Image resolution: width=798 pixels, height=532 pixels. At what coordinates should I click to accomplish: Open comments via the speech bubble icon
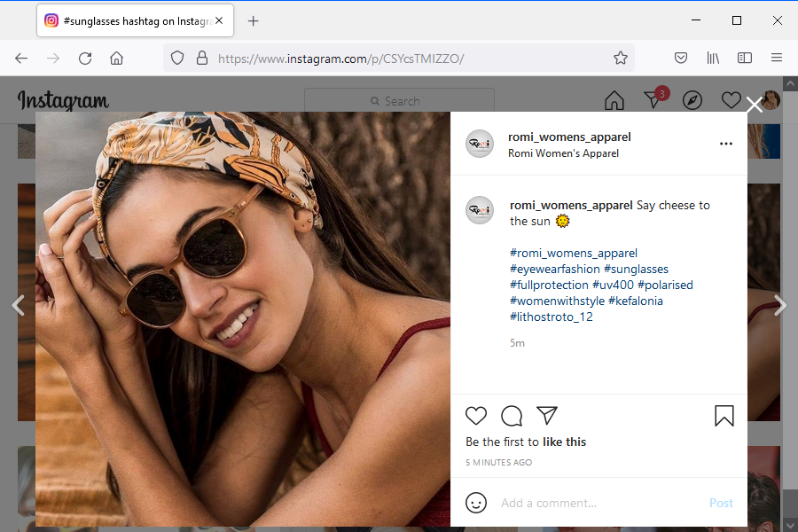point(512,416)
